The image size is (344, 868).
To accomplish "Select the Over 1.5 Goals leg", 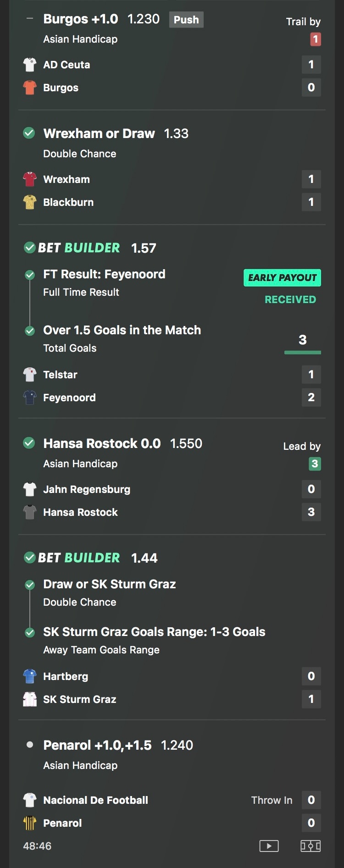I will coord(122,330).
